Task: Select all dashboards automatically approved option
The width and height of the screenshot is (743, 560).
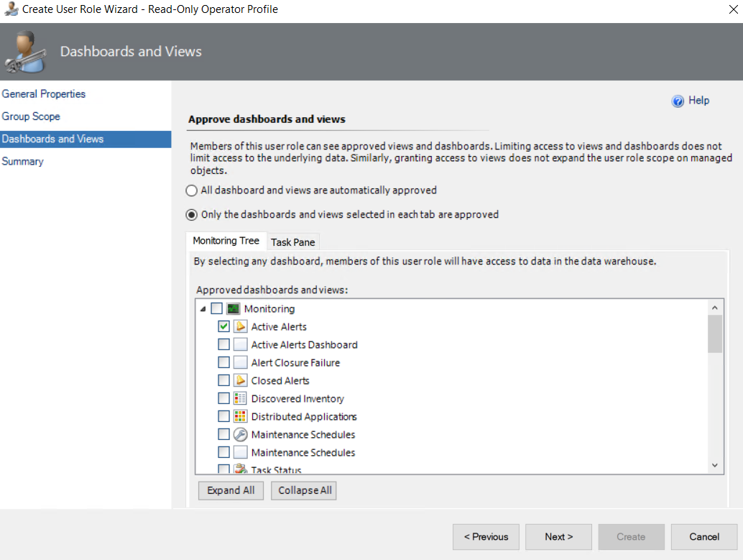Action: pyautogui.click(x=192, y=191)
